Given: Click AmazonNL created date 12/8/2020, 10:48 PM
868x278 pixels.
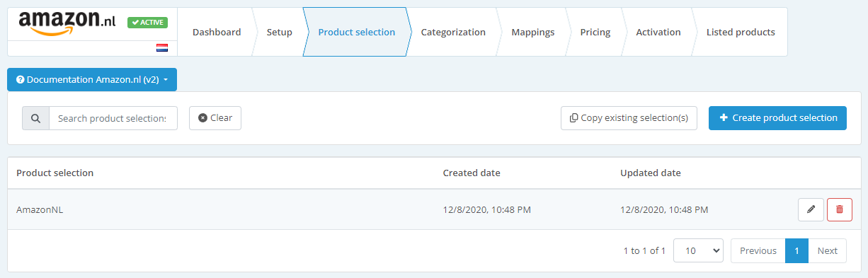Looking at the screenshot, I should tap(487, 209).
